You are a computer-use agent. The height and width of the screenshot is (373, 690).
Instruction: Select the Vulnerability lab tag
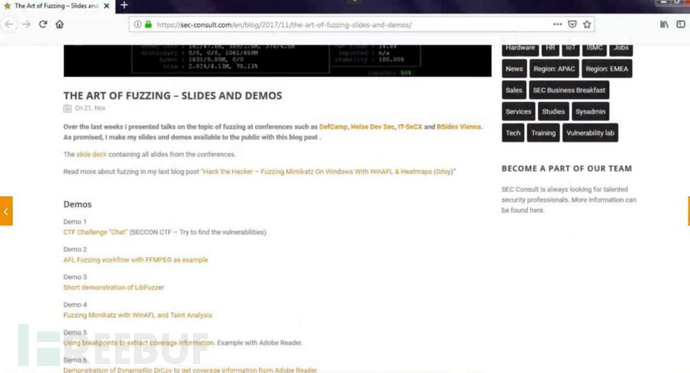pos(590,133)
